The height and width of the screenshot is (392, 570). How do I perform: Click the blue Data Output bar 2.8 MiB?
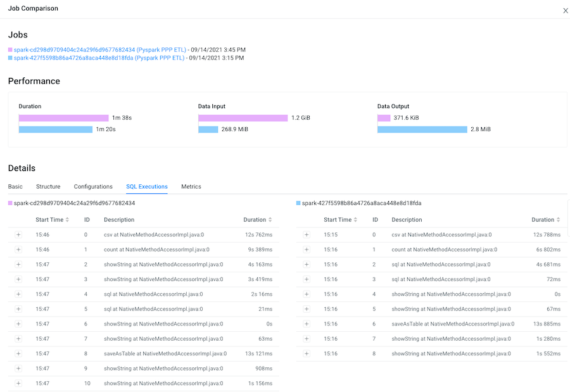click(x=422, y=129)
